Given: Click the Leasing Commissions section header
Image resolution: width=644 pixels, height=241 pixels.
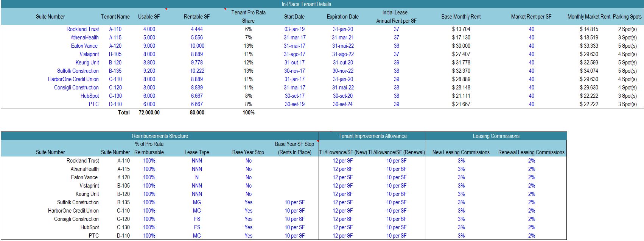Looking at the screenshot, I should pos(496,136).
